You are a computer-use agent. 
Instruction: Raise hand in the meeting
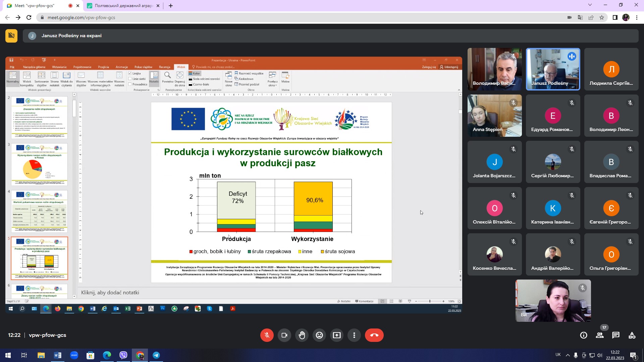302,335
